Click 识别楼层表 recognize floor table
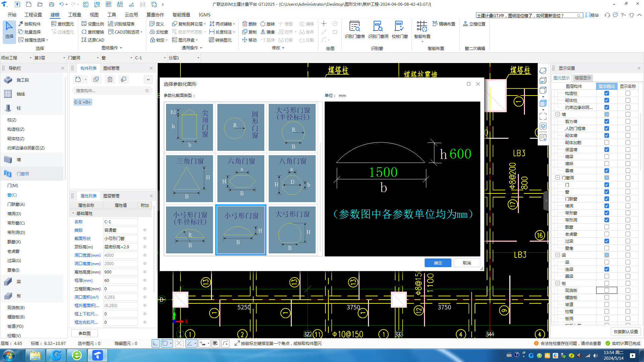Screen dimensions: 644x362 121,24
